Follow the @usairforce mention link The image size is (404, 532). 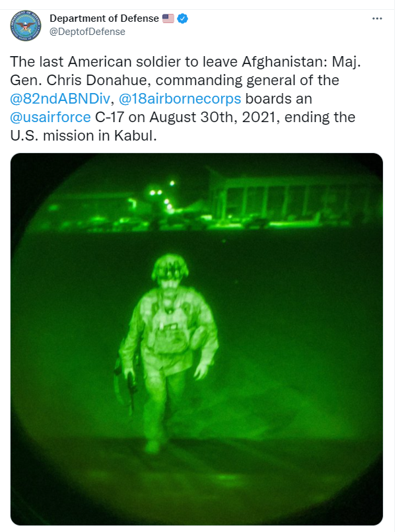[50, 117]
